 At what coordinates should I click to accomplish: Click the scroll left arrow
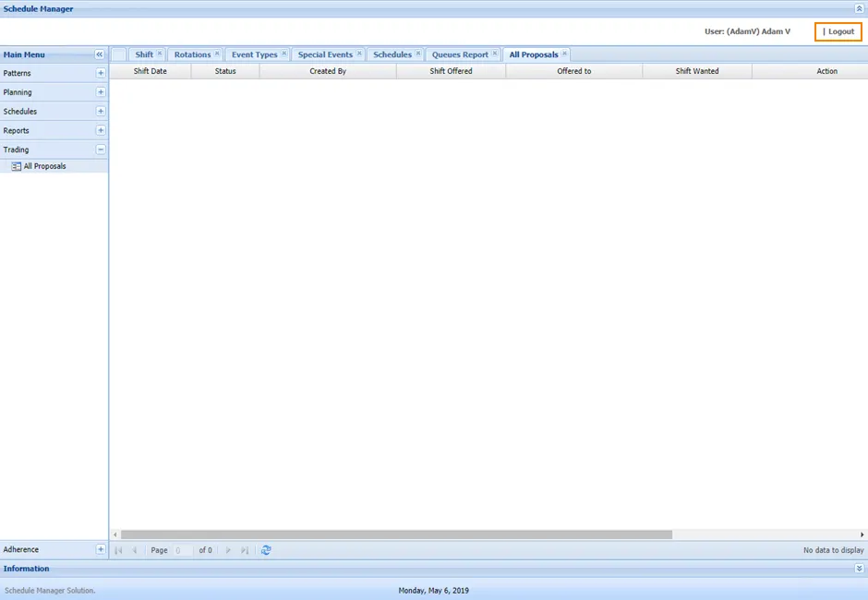point(115,534)
